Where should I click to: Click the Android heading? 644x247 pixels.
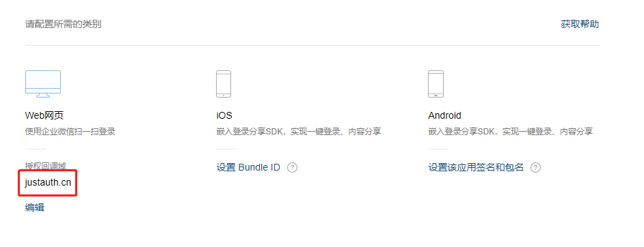(x=445, y=115)
